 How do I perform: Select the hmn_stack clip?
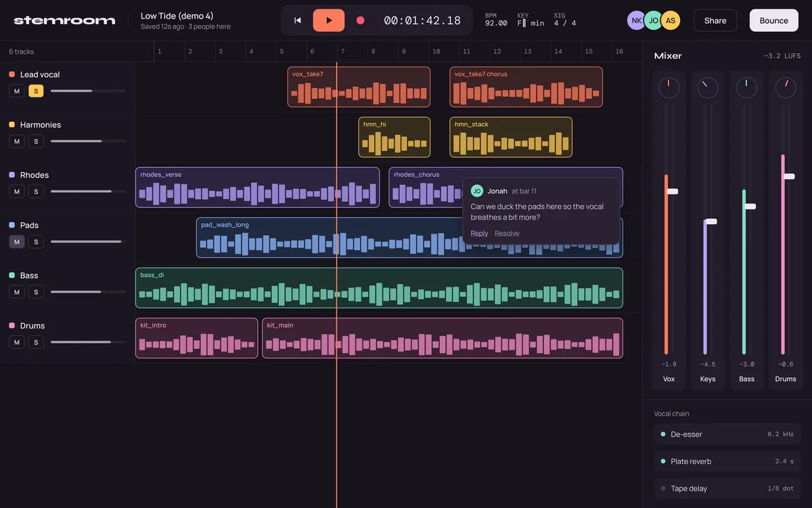(x=511, y=137)
